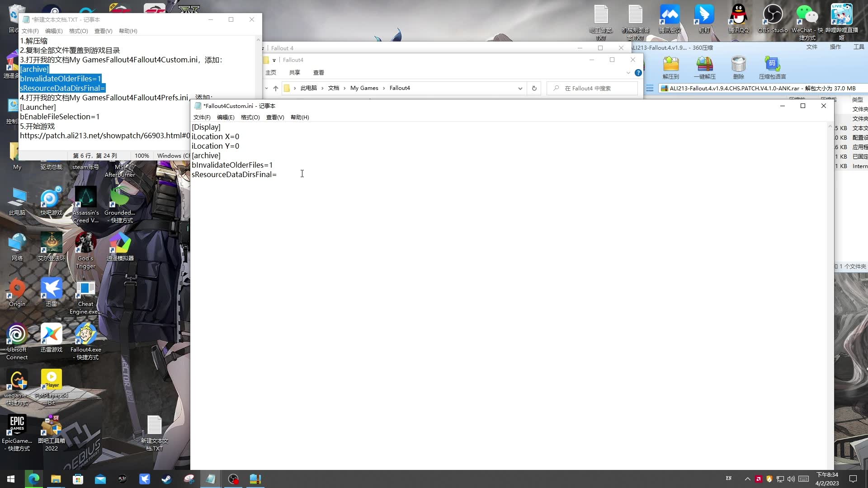868x488 pixels.
Task: Click Cheat Engine desktop icon
Action: click(85, 297)
